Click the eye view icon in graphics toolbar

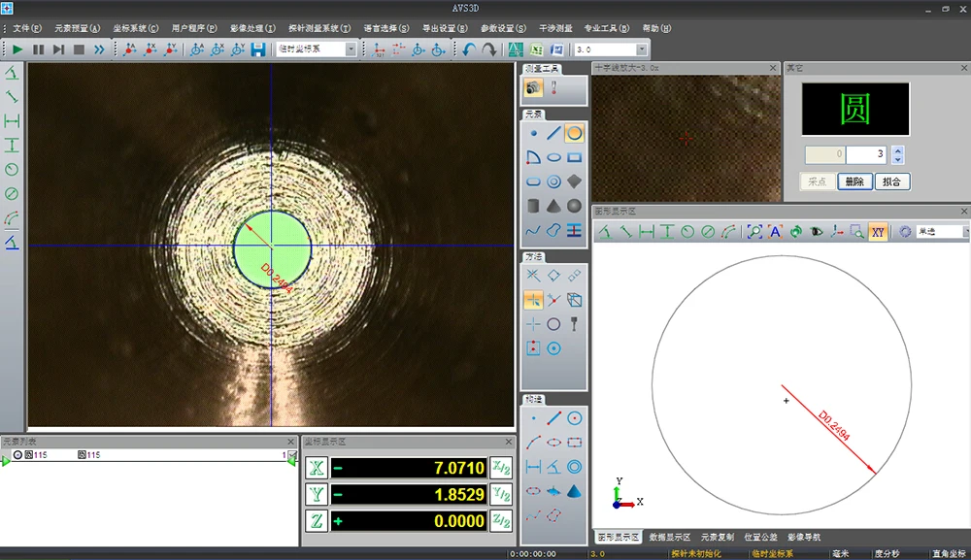(x=816, y=232)
